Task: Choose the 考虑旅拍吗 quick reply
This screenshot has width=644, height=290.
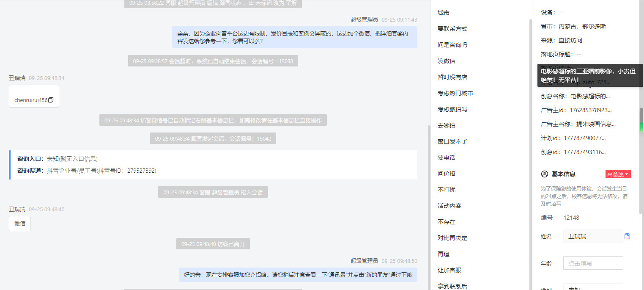Action: [452, 109]
